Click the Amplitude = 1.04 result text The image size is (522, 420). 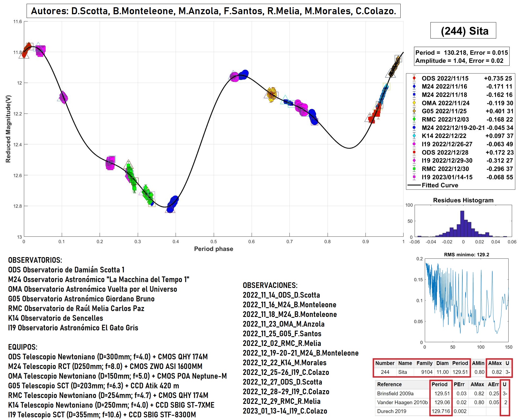[459, 61]
